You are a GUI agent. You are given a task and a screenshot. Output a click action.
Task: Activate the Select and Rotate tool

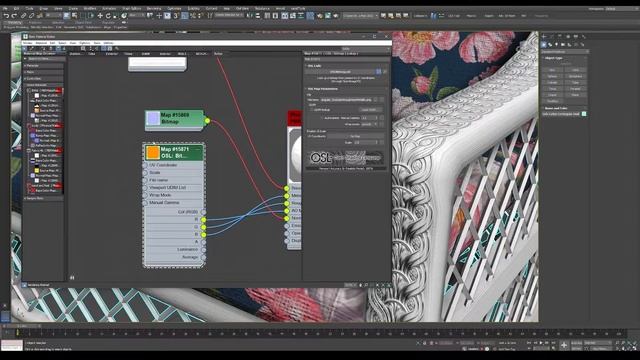[x=108, y=16]
